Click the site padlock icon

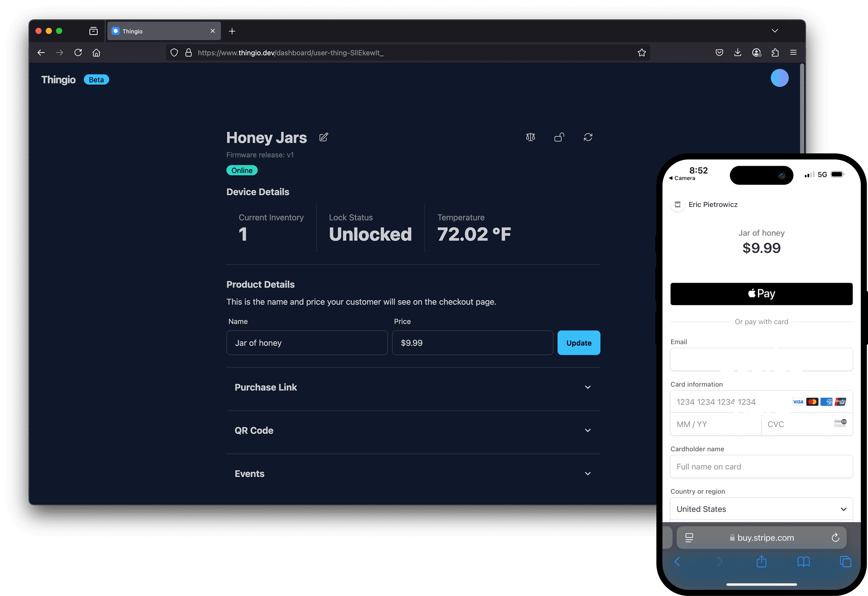tap(189, 53)
